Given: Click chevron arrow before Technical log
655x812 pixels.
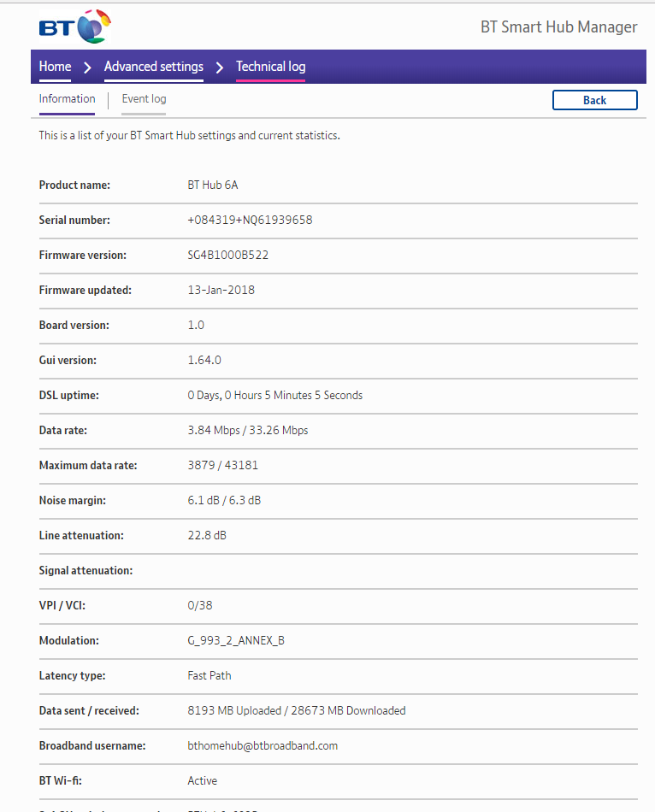Looking at the screenshot, I should [x=219, y=67].
